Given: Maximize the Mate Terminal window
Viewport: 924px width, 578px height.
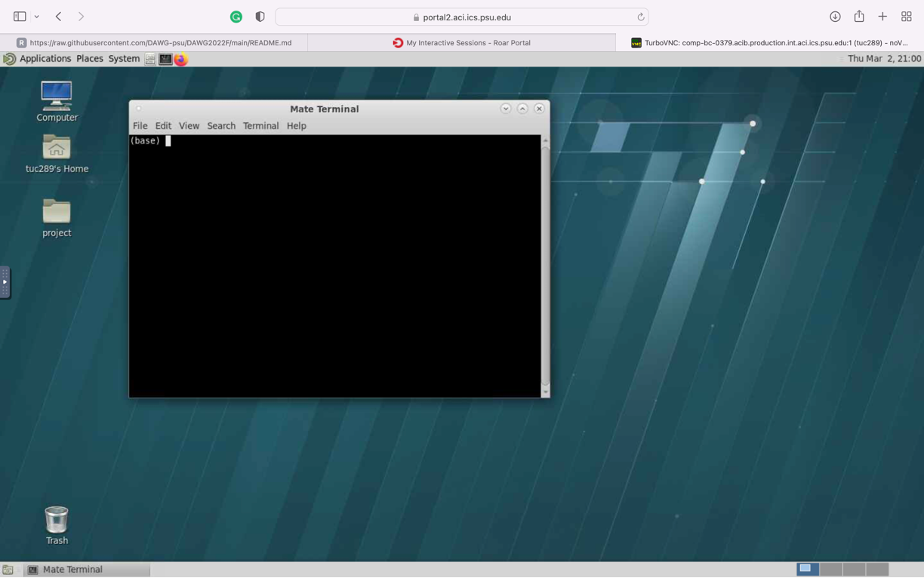Looking at the screenshot, I should pyautogui.click(x=522, y=109).
